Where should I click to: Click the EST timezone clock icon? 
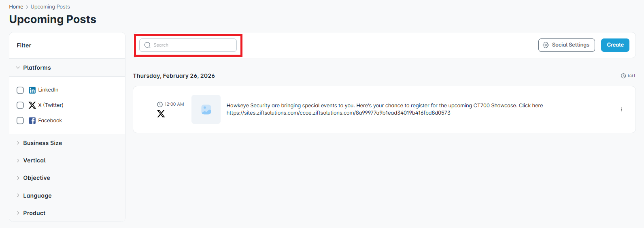(623, 76)
